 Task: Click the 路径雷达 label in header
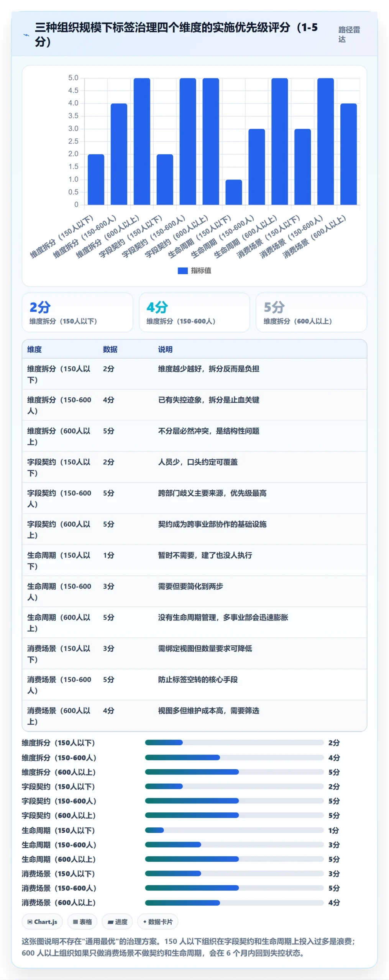(349, 34)
